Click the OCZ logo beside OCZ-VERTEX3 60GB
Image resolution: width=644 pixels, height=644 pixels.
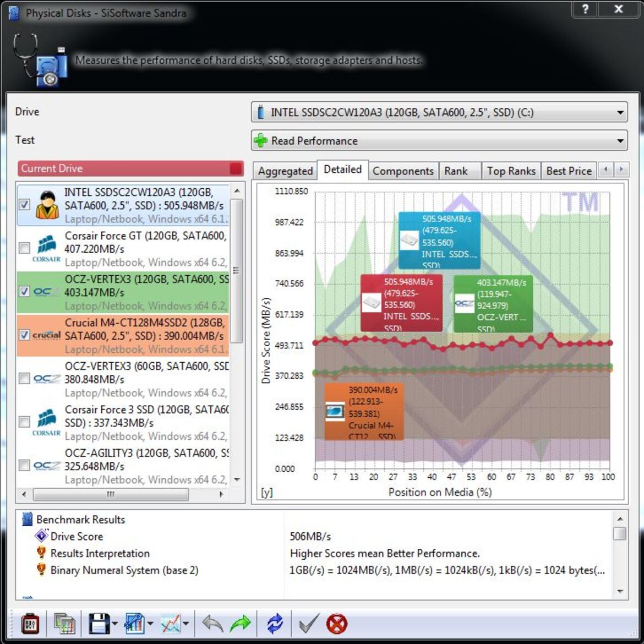(x=46, y=379)
